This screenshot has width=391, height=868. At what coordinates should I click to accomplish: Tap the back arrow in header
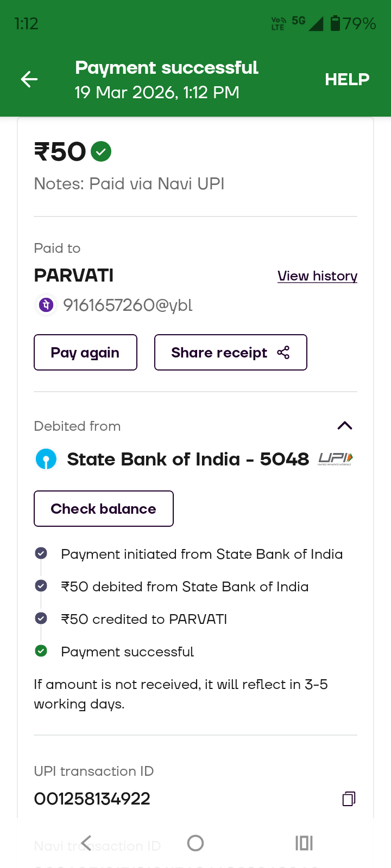point(29,80)
